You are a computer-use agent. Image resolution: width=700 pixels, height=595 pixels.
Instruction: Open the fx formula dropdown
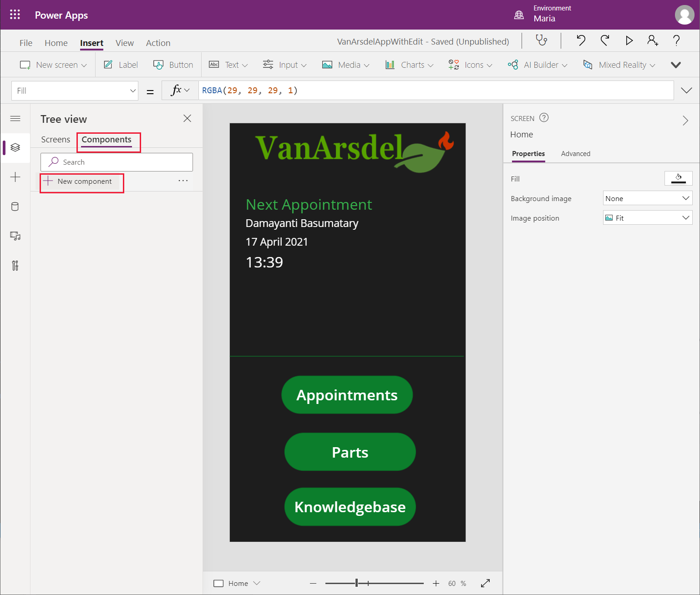tap(180, 91)
